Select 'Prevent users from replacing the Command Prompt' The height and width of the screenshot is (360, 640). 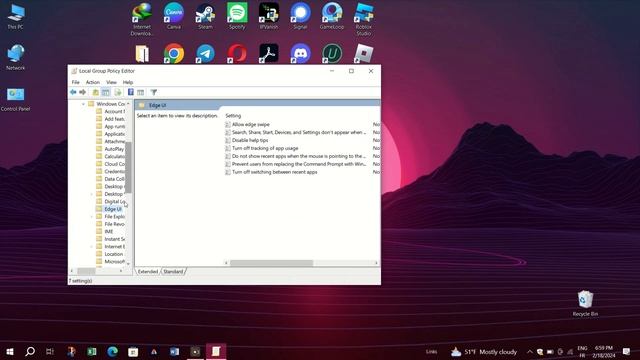coord(299,164)
